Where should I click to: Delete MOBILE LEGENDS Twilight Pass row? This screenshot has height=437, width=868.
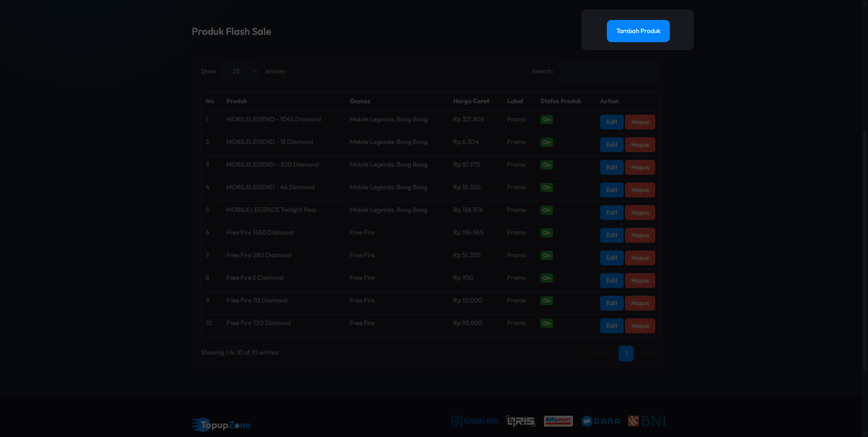(x=640, y=212)
